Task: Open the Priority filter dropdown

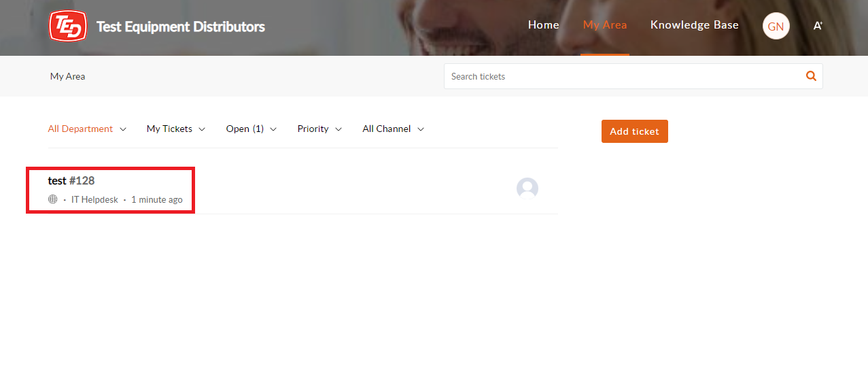Action: [319, 129]
